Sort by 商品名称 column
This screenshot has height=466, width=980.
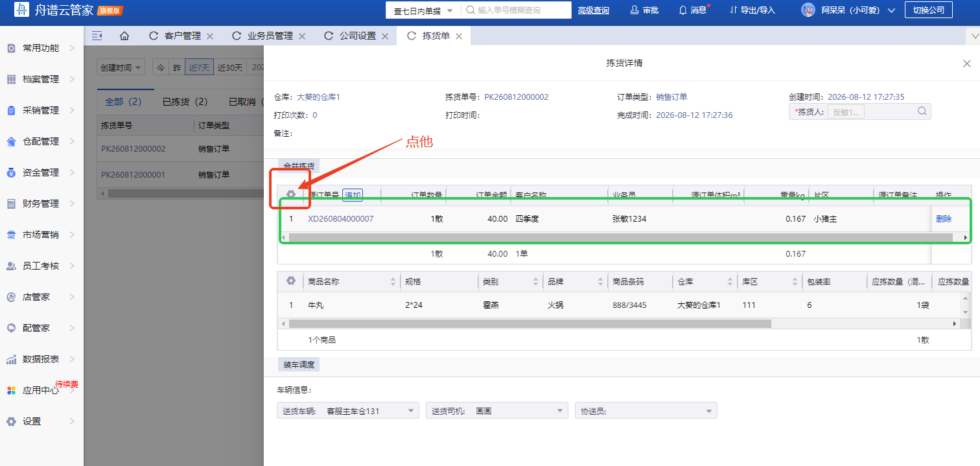coord(393,282)
